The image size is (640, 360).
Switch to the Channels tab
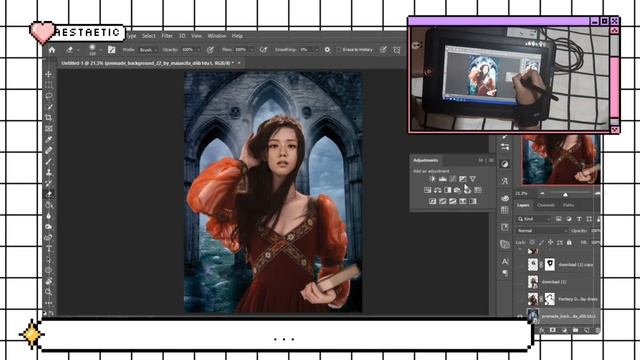[546, 205]
